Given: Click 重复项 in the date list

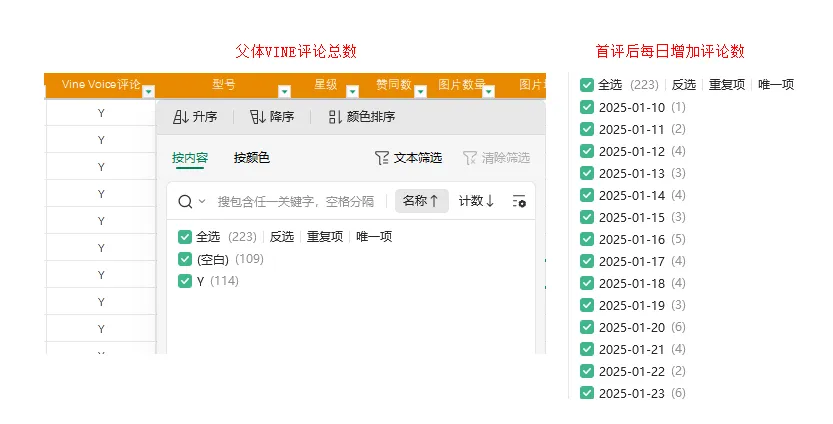Looking at the screenshot, I should tap(727, 84).
